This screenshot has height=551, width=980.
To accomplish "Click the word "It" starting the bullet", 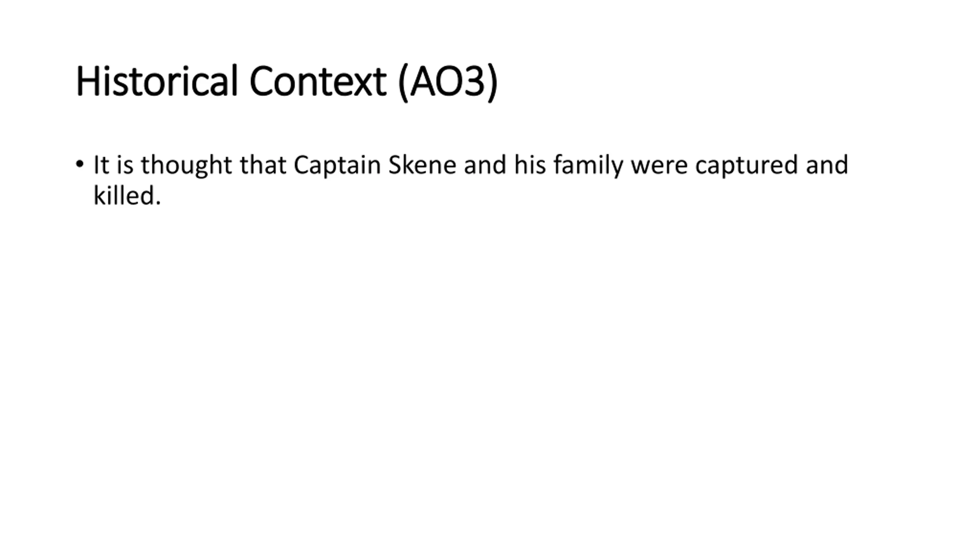I will click(x=101, y=165).
